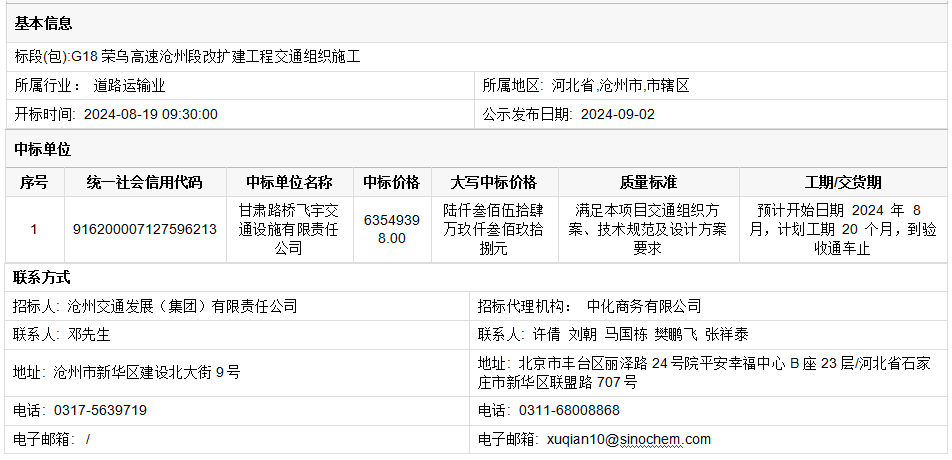This screenshot has height=460, width=952.
Task: Click the 开标时间 2024-08-19 value
Action: (150, 114)
